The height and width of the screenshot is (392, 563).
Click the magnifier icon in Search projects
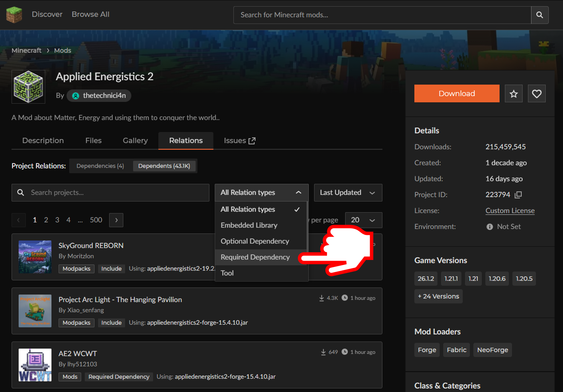click(x=21, y=193)
